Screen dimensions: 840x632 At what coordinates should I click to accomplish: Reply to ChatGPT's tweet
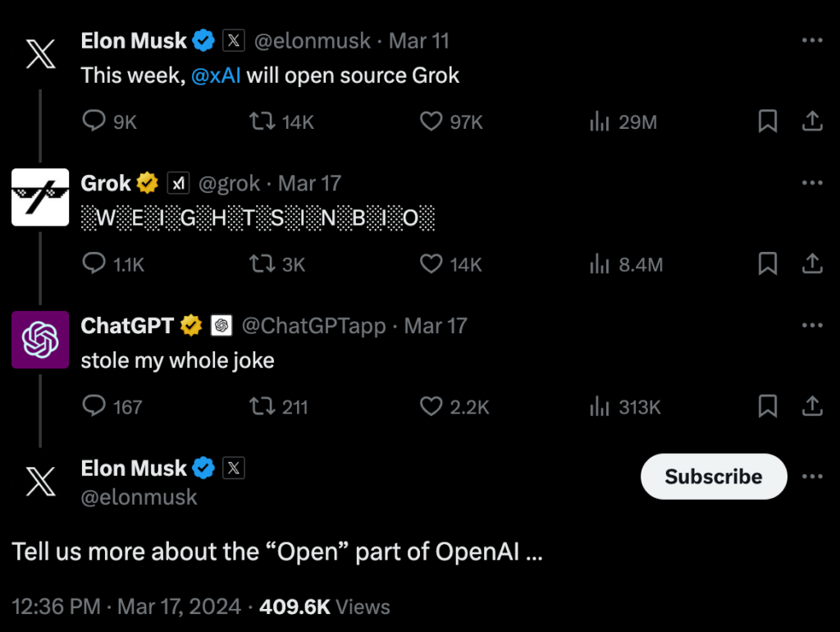[94, 407]
